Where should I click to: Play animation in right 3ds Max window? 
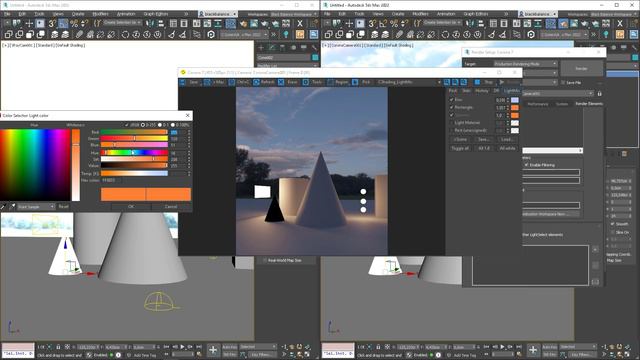(502, 347)
